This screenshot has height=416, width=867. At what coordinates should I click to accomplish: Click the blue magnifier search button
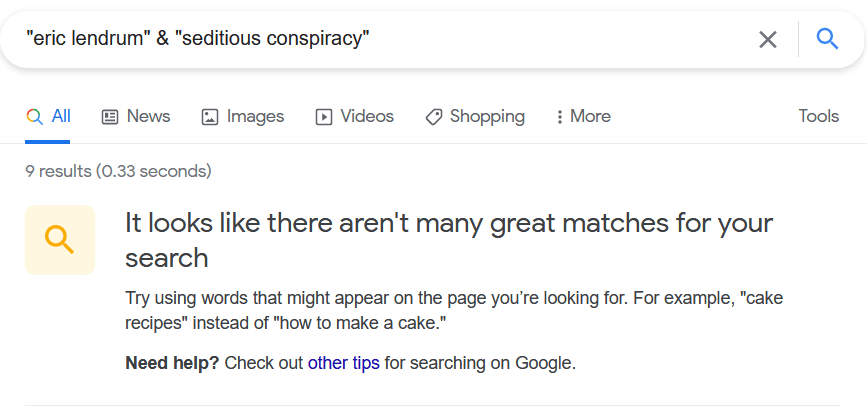pyautogui.click(x=827, y=39)
